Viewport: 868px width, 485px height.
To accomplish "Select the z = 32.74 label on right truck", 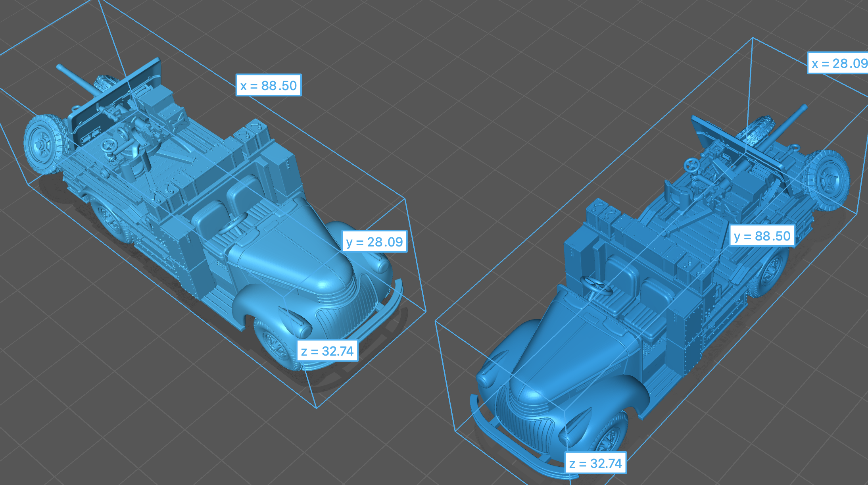I will (595, 463).
